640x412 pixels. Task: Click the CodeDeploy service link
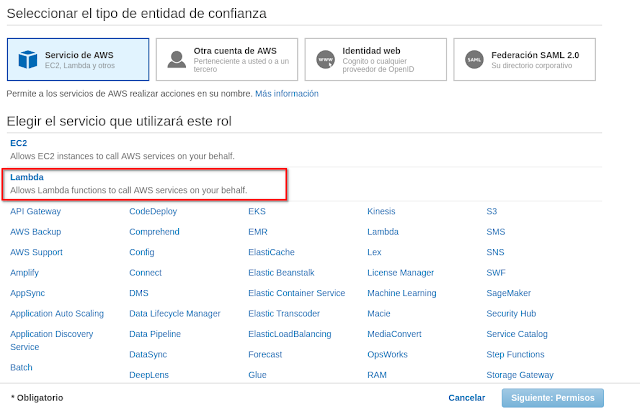coord(153,212)
